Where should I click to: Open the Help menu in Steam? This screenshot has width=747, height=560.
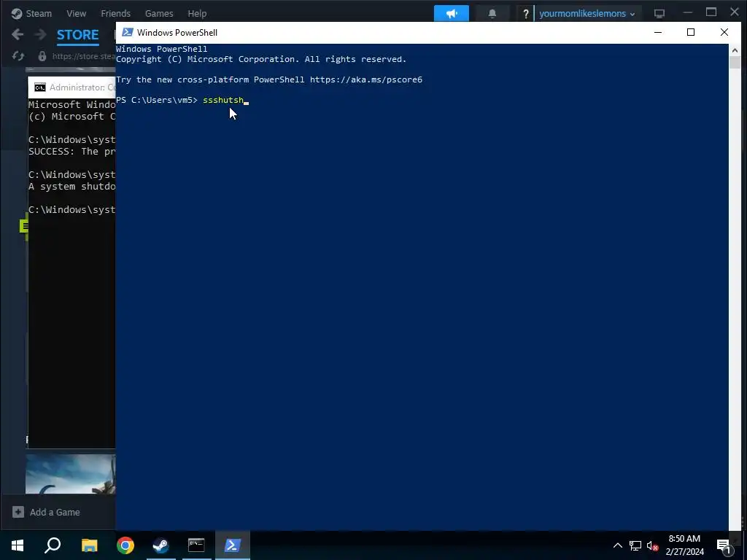(x=197, y=13)
